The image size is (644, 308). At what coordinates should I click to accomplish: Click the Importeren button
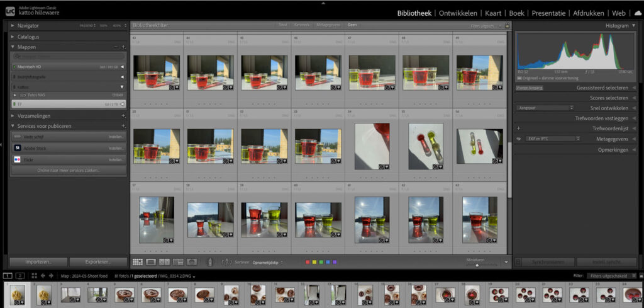point(38,262)
